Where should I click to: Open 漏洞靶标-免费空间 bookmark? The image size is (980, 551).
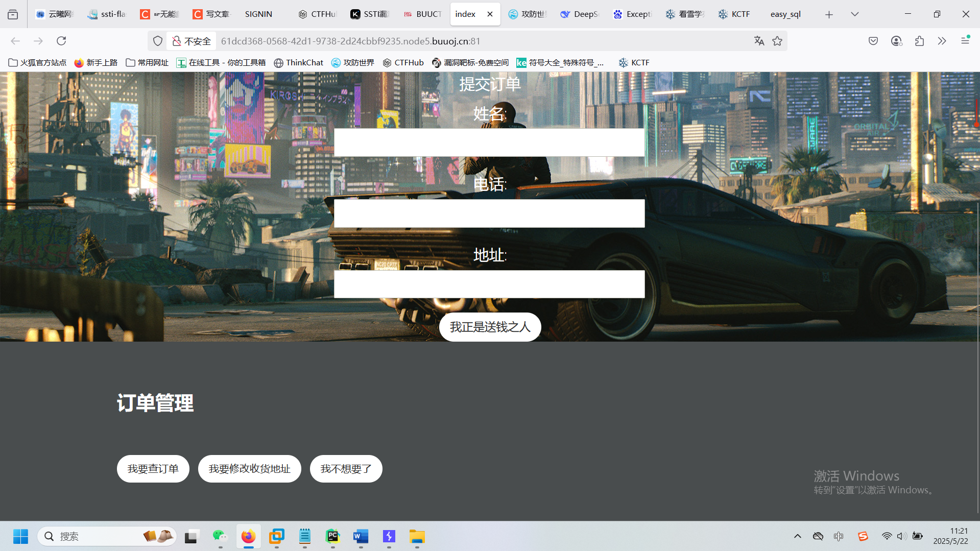click(x=470, y=63)
